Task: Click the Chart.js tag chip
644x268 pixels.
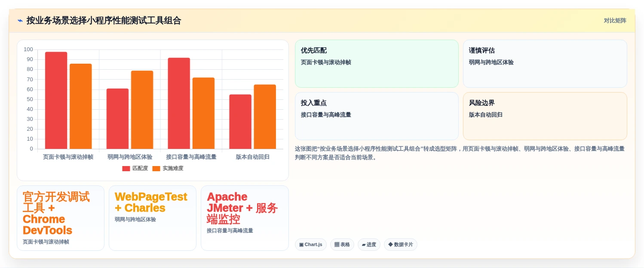Action: [311, 245]
